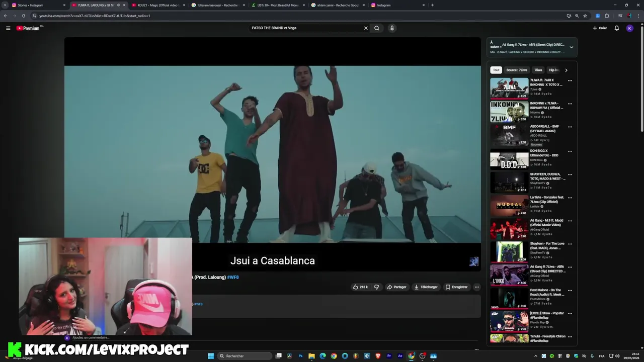Switch to ahlam zaimi search tab
644x362 pixels.
point(338,5)
